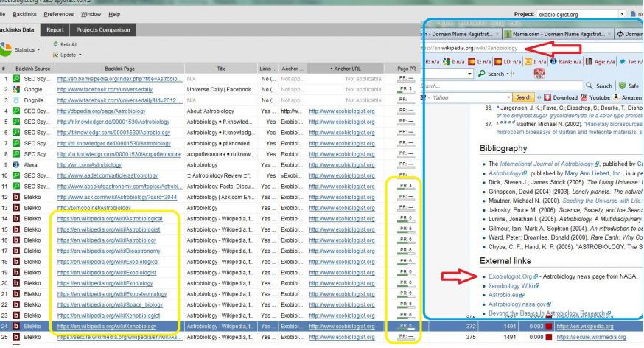
Task: Click the Bing I: n/a icon in browser
Action: pos(528,62)
